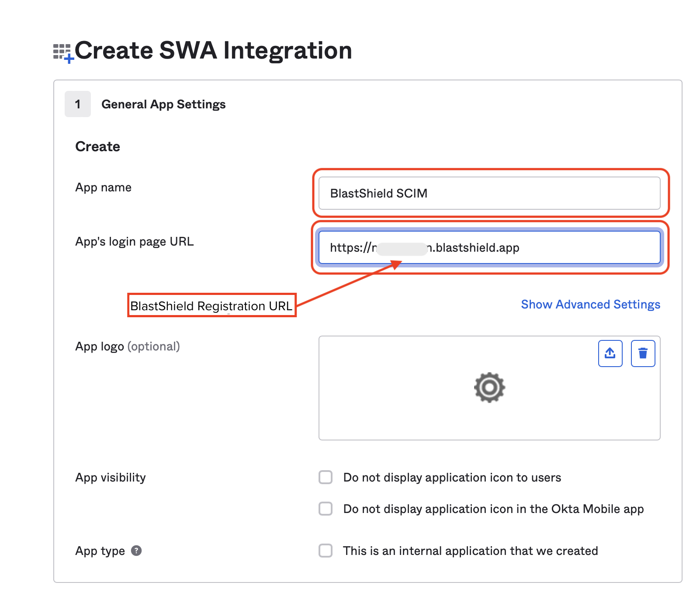Viewport: 700px width, 610px height.
Task: Click into the App name field
Action: tap(489, 193)
